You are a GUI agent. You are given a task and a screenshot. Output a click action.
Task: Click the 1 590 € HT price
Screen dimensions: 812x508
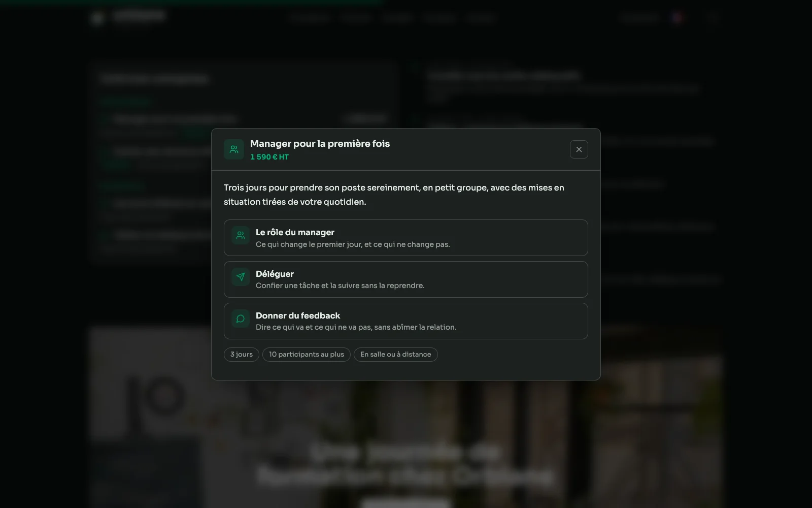[x=269, y=157]
